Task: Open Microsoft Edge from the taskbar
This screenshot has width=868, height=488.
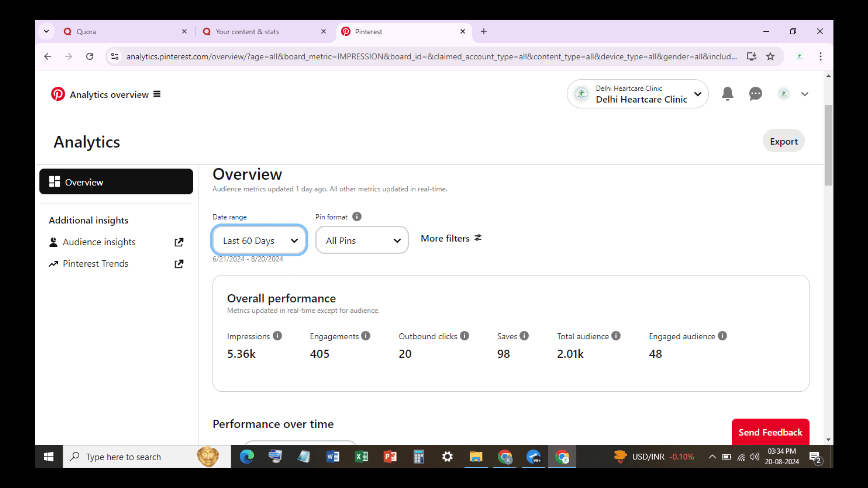Action: pyautogui.click(x=247, y=457)
